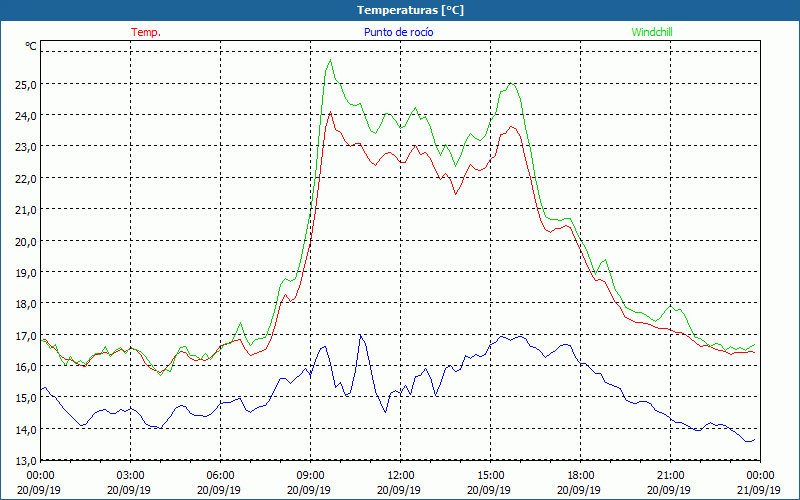Click the highest peak of red Temp. curve
Screen dimensions: 800x500
pos(331,112)
